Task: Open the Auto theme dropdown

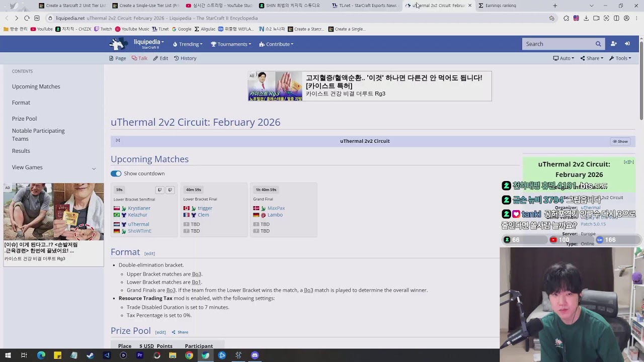Action: click(564, 58)
